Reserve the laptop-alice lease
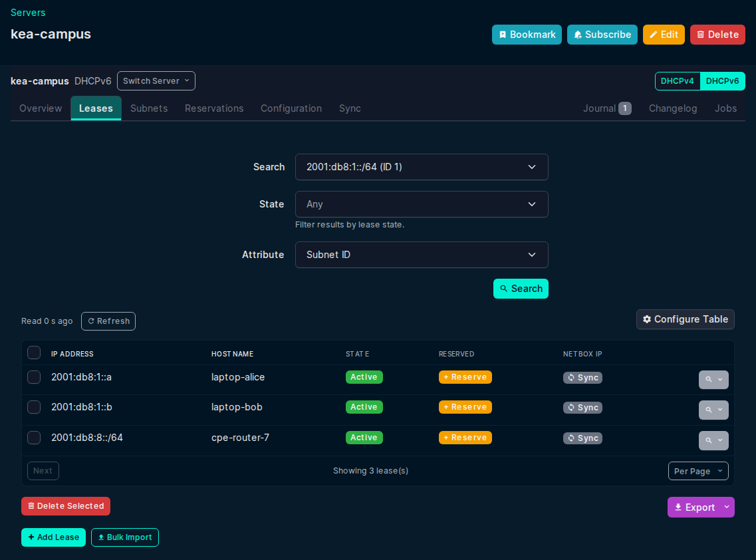 tap(465, 377)
